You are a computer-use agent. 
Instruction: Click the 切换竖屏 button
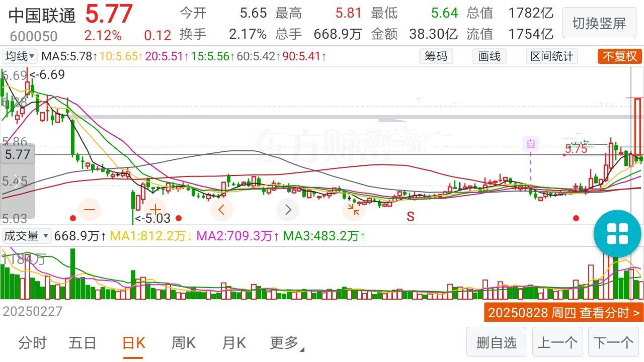[599, 23]
